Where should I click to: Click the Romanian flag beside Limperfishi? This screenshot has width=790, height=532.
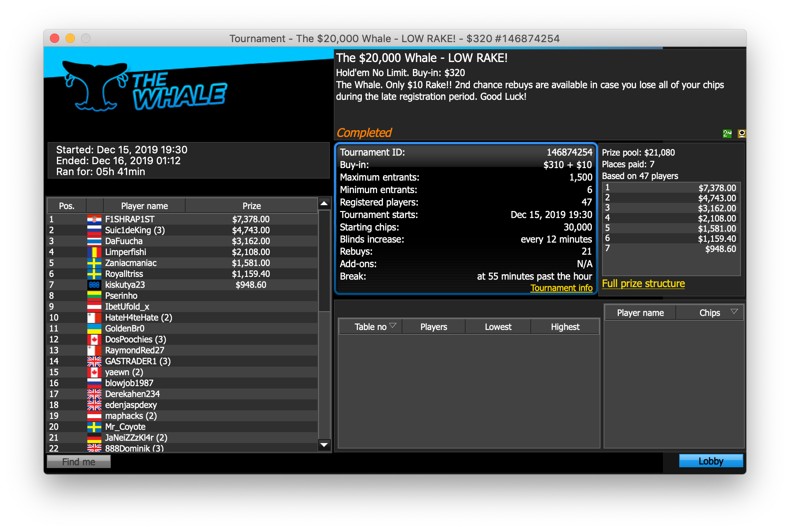pyautogui.click(x=94, y=252)
